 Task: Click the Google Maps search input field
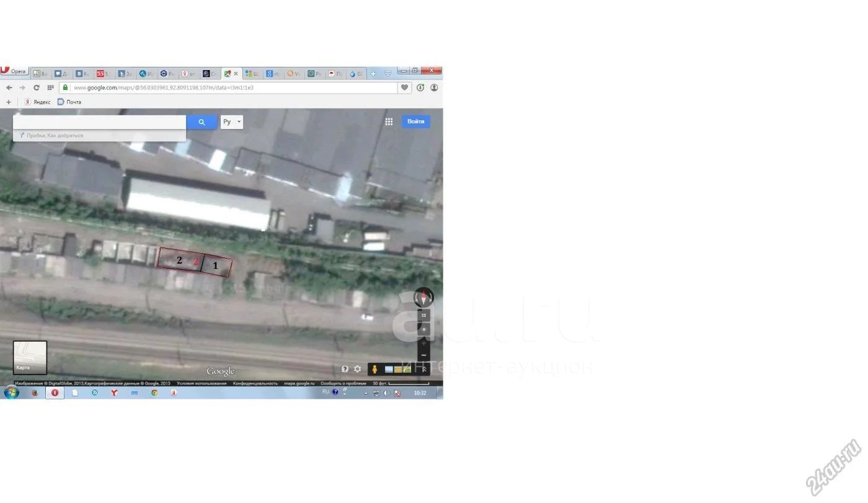pos(99,122)
